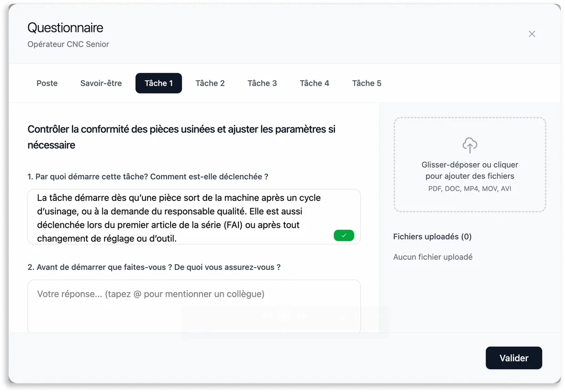Switch to Tâche 4 tab
The height and width of the screenshot is (392, 565).
click(314, 83)
